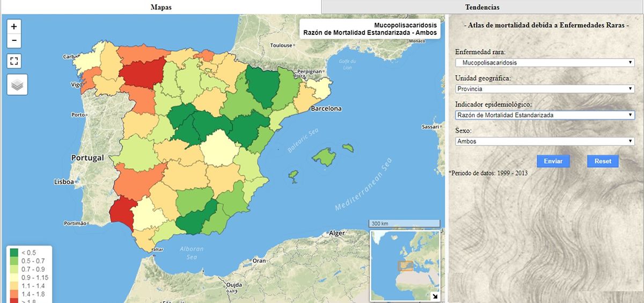The width and height of the screenshot is (644, 303).
Task: Zoom in on the map
Action: [x=14, y=26]
